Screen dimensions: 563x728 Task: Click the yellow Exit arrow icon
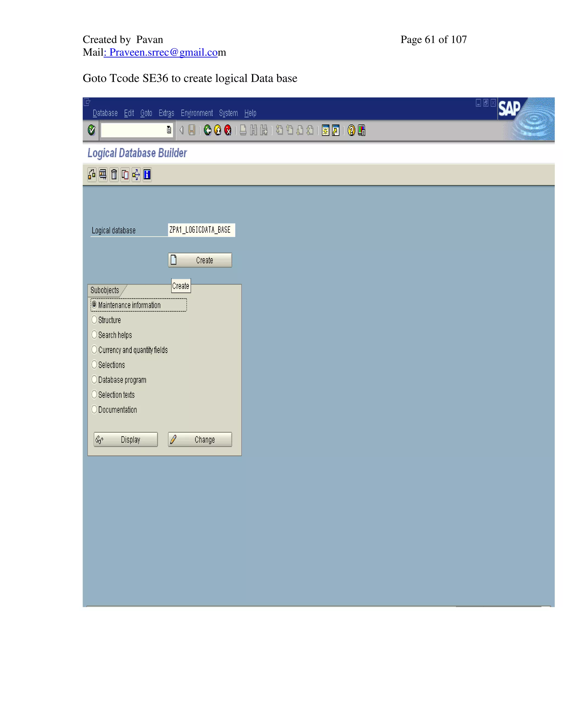217,130
